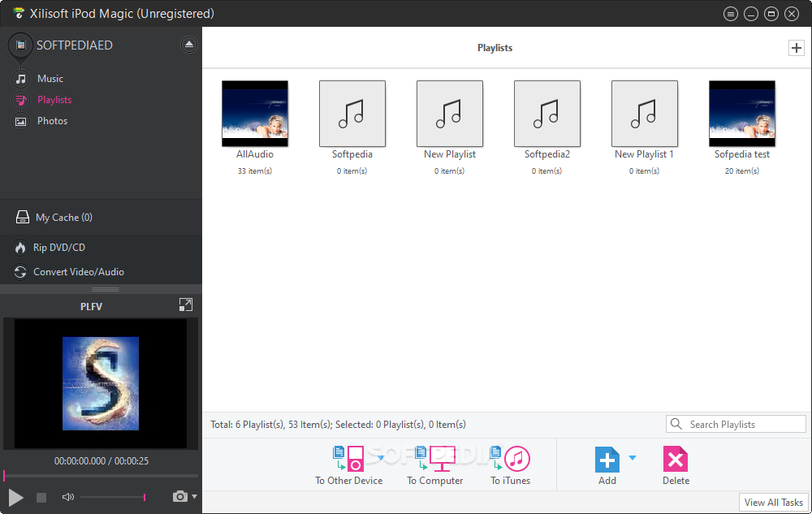Click the Music note sidebar icon

(x=21, y=79)
